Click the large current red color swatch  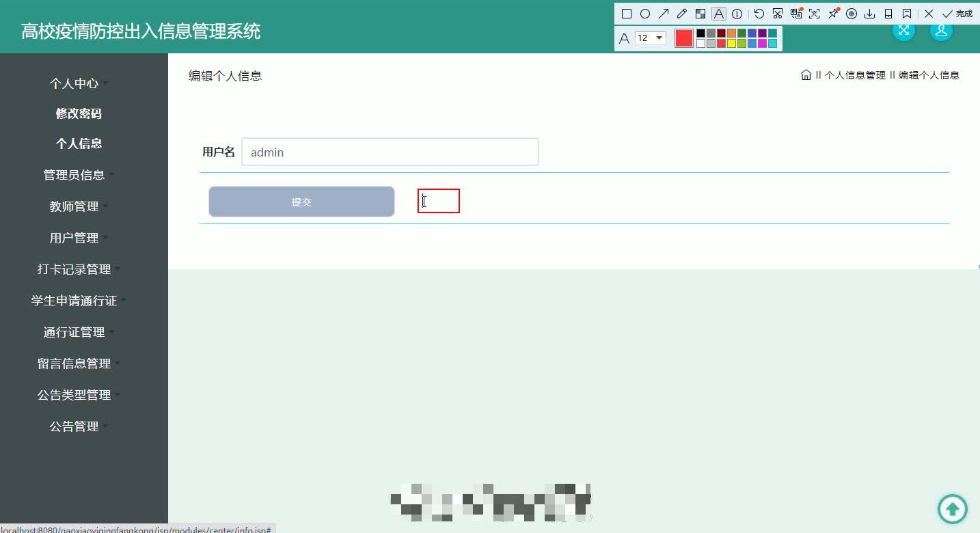(x=684, y=38)
